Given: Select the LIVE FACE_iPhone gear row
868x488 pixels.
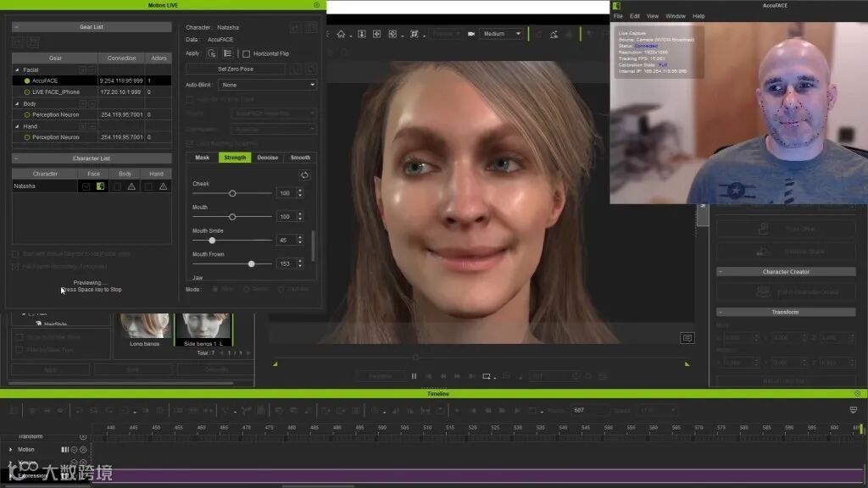Looking at the screenshot, I should (x=56, y=91).
